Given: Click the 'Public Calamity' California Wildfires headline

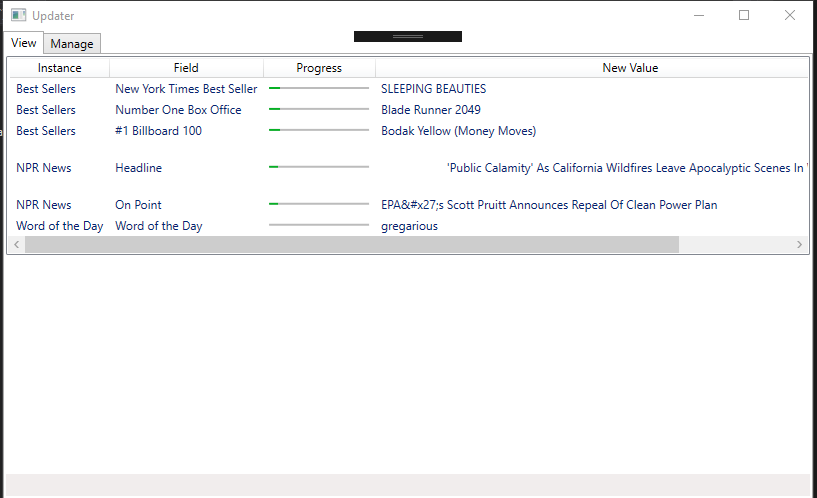Looking at the screenshot, I should click(x=627, y=168).
